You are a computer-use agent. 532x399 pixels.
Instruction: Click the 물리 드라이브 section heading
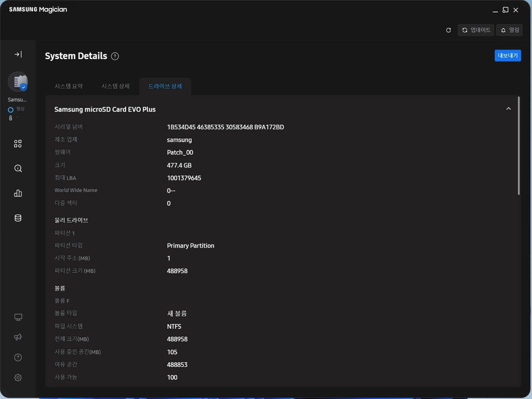(71, 220)
